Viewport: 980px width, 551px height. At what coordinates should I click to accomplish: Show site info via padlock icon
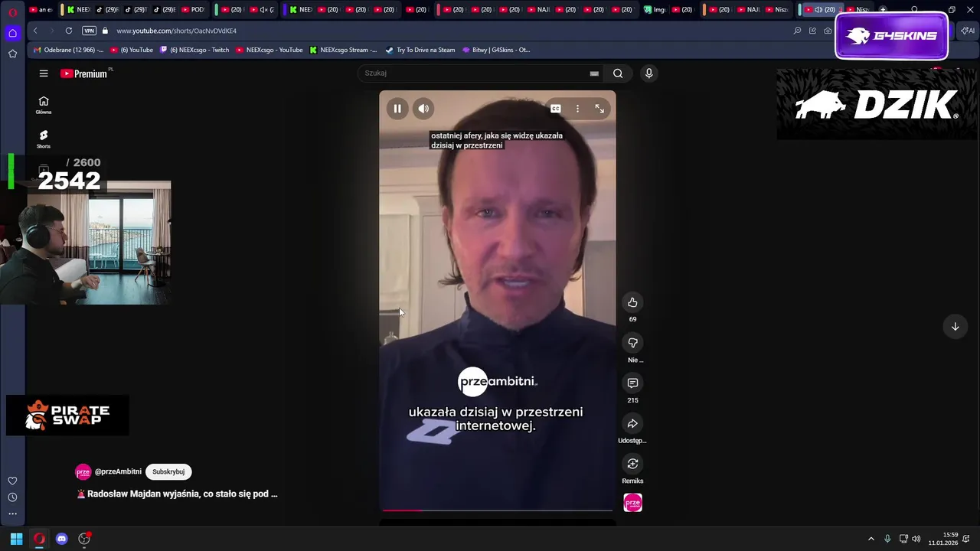106,31
